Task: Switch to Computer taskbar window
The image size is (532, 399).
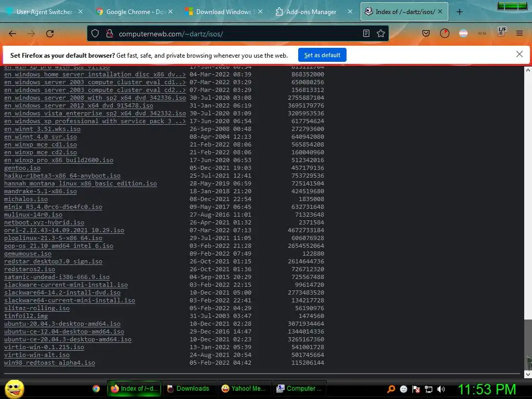Action: [299, 389]
